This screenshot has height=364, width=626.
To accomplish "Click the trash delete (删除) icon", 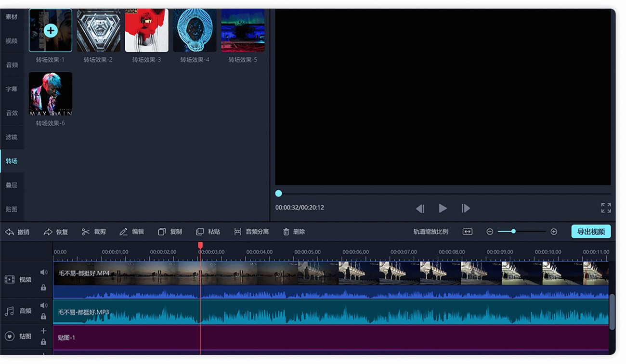I will [286, 232].
